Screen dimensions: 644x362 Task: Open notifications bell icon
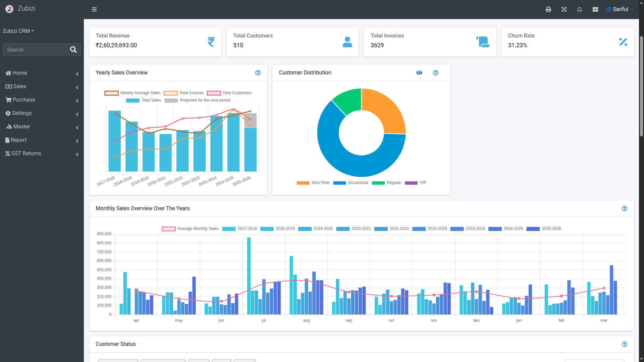coord(580,9)
